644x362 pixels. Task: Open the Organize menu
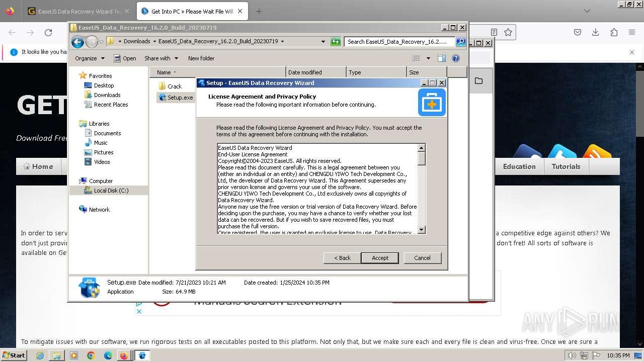click(90, 58)
